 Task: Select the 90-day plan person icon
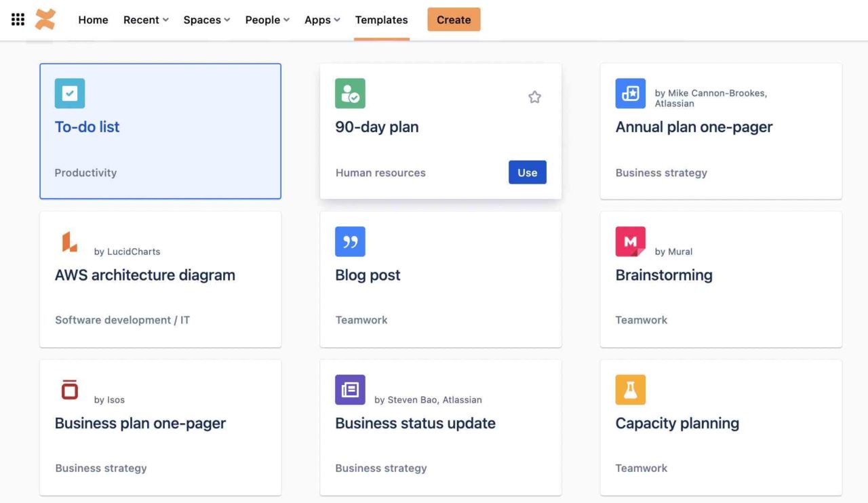[x=350, y=93]
